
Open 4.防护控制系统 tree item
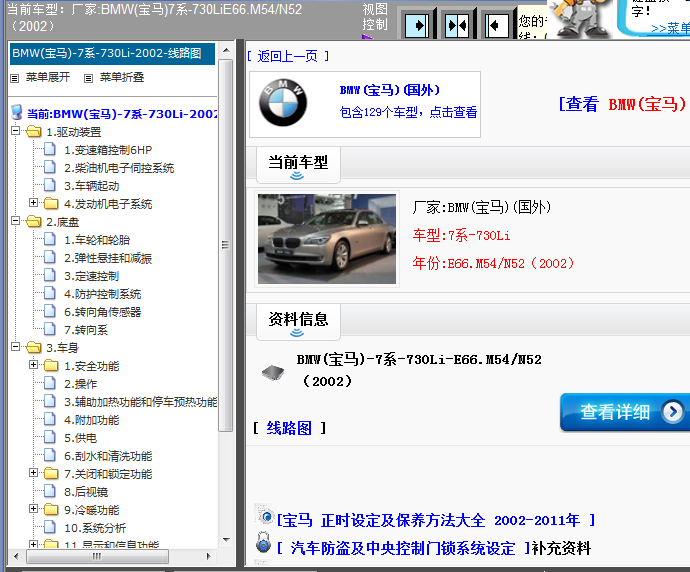click(x=103, y=294)
